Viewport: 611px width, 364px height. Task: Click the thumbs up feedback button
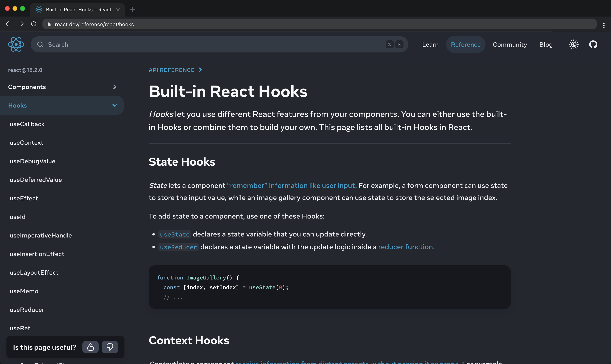[x=90, y=347]
